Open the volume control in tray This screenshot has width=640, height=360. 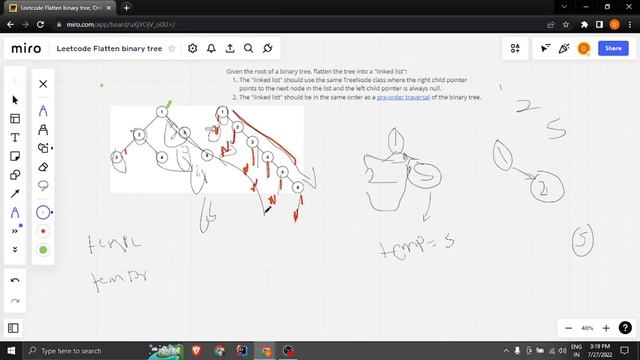tap(562, 351)
